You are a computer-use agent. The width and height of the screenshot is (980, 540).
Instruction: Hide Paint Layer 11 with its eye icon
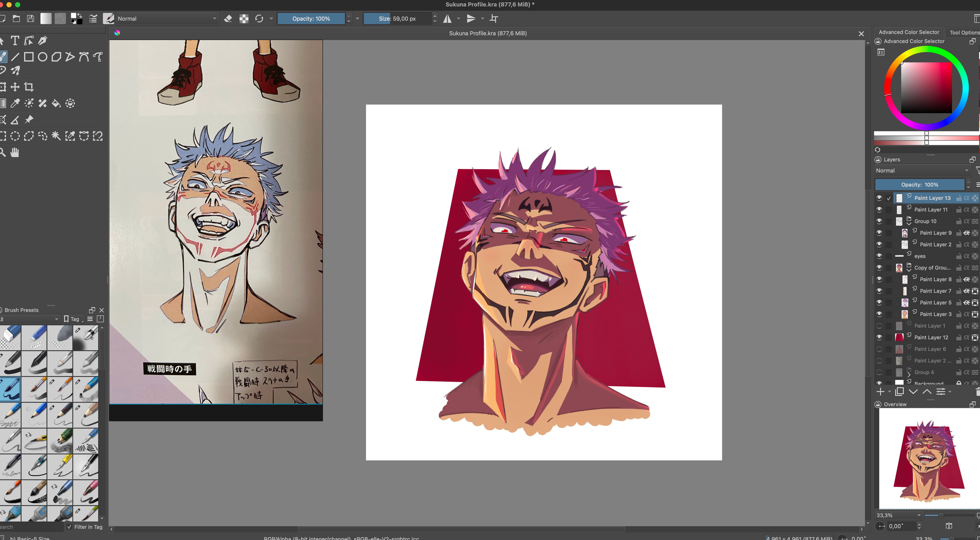click(879, 210)
